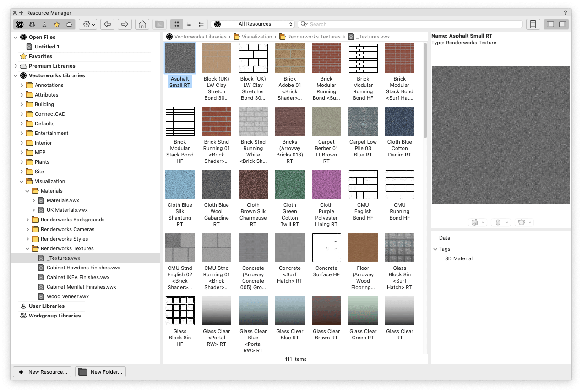Select Floor Arroway Wood Flooring thumbnail
Screen dimensions: 582x392
pyautogui.click(x=363, y=247)
